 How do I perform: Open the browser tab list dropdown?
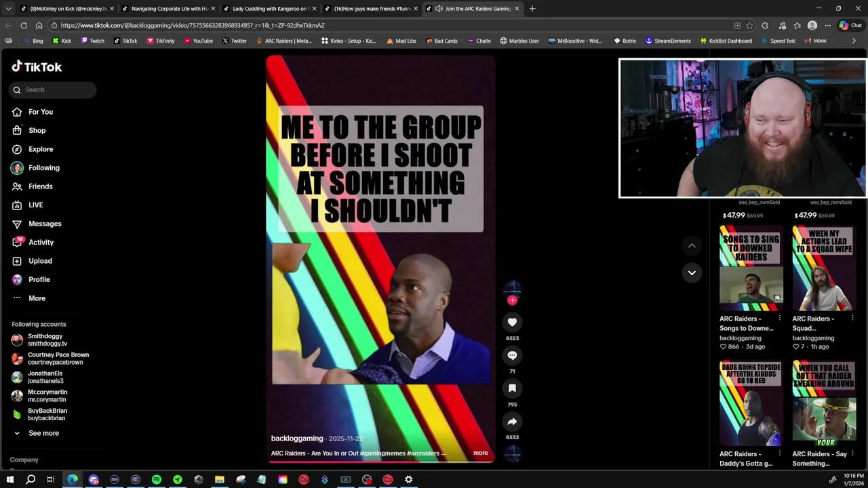8,9
